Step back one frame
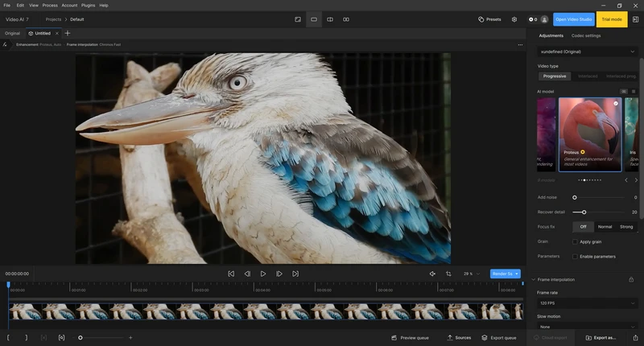The image size is (644, 346). 247,274
